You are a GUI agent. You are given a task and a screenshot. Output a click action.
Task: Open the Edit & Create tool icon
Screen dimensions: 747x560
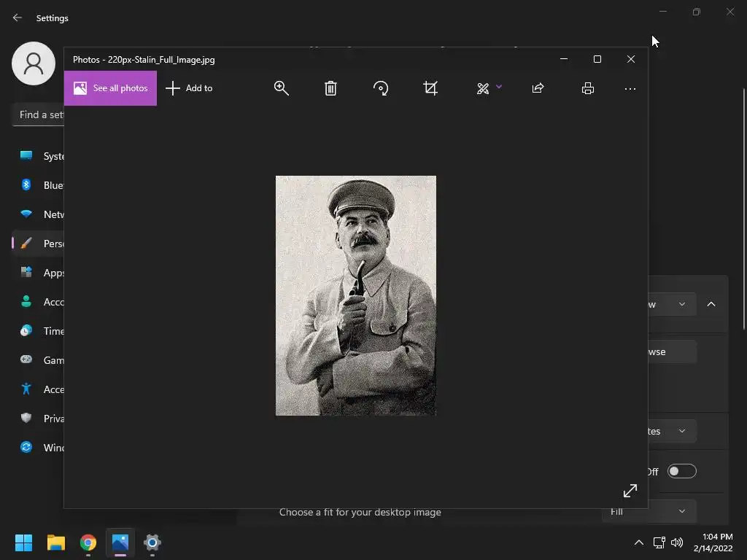click(x=483, y=88)
